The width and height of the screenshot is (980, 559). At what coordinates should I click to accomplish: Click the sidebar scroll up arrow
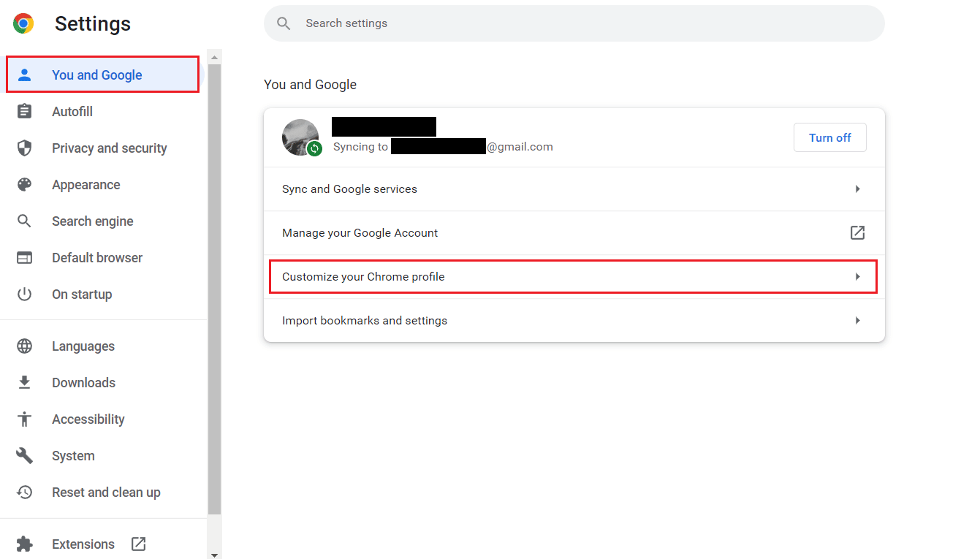pyautogui.click(x=214, y=56)
